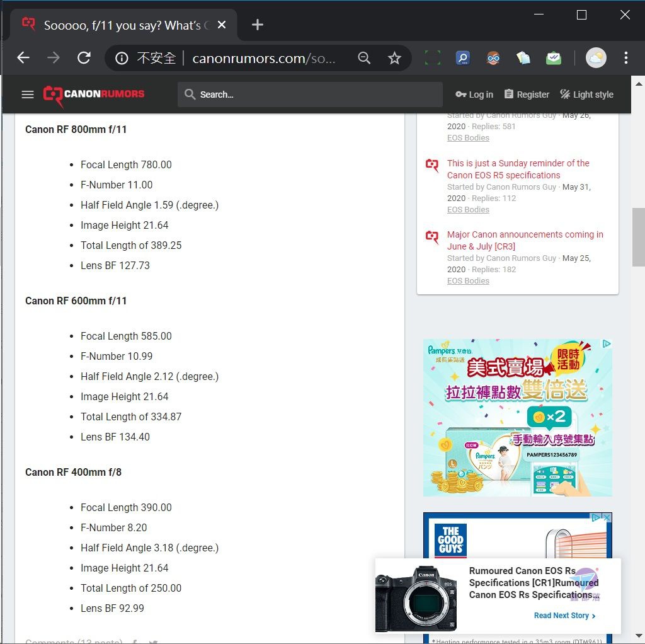The height and width of the screenshot is (644, 645).
Task: Click the icon beside Sunday reminder thread
Action: pyautogui.click(x=432, y=165)
